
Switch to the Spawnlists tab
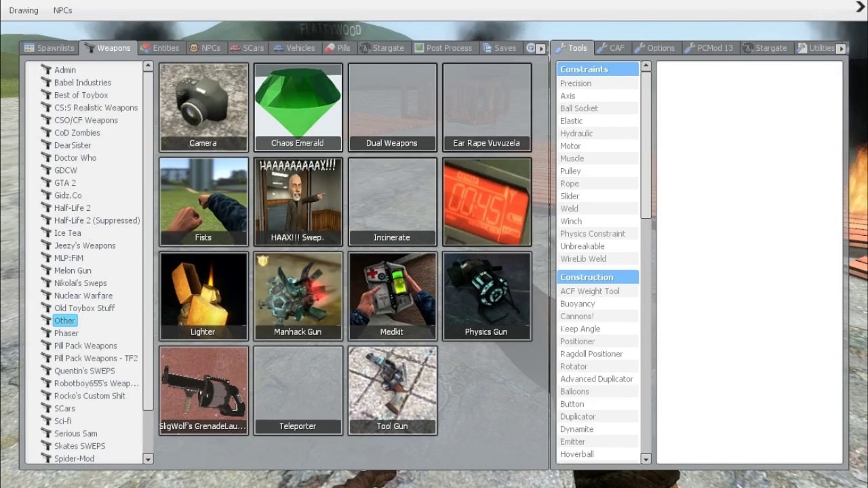click(50, 48)
